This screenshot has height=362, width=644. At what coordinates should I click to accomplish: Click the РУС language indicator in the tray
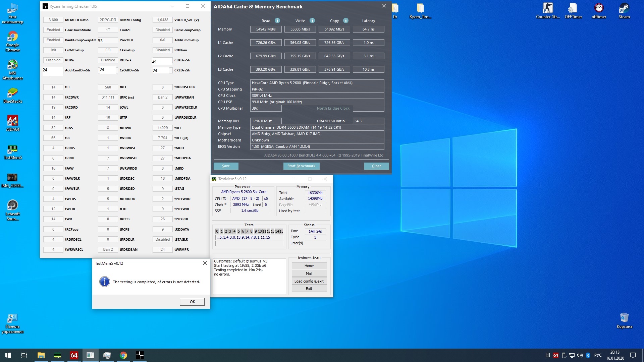[598, 355]
